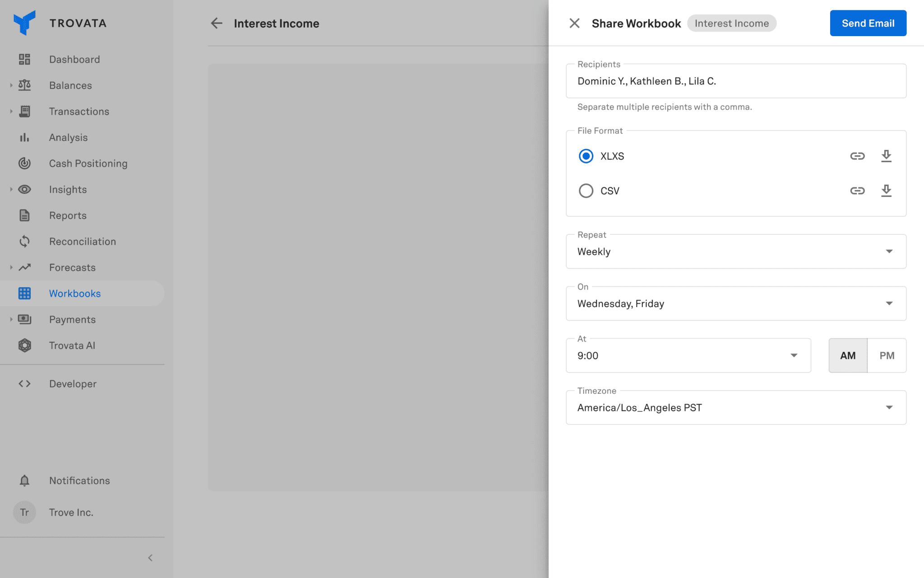Open the On days dropdown
This screenshot has height=578, width=924.
click(x=736, y=303)
